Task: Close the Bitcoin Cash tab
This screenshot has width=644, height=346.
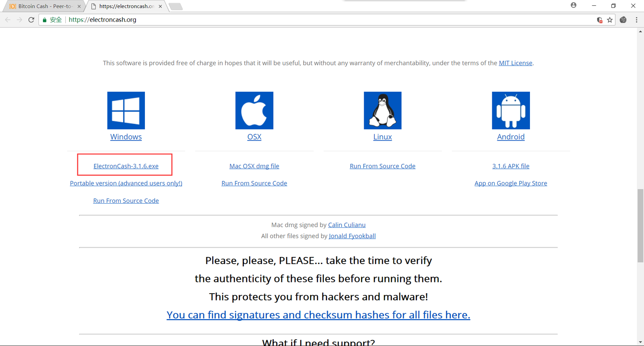Action: click(79, 6)
